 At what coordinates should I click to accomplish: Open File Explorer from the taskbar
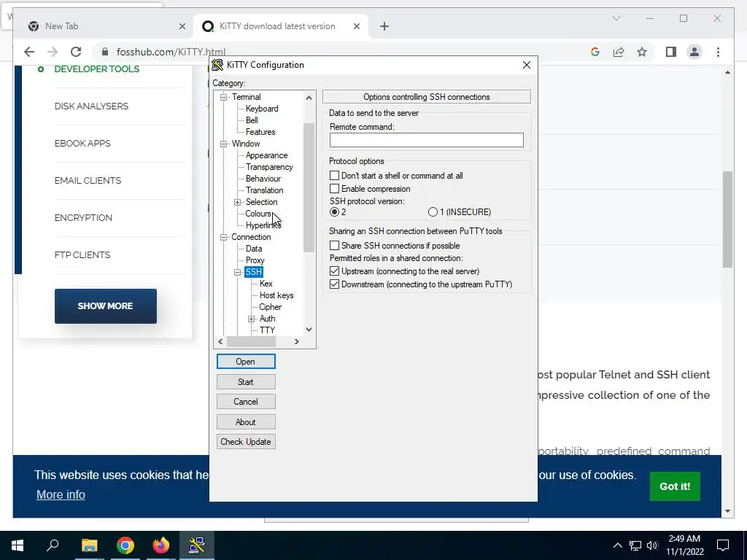pyautogui.click(x=89, y=545)
